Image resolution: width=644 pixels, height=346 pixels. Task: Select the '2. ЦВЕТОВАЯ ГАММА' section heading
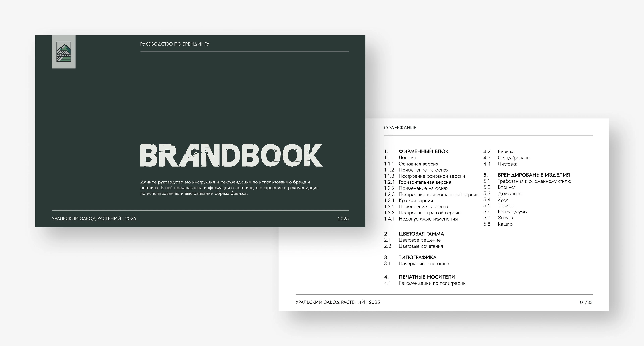(414, 234)
